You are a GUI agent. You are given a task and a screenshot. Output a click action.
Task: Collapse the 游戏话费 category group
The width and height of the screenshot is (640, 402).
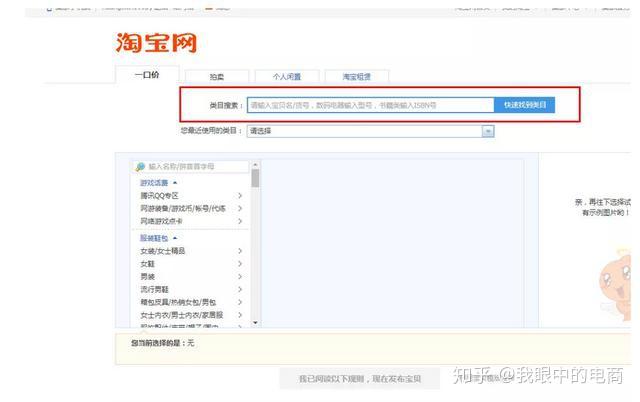tap(158, 182)
